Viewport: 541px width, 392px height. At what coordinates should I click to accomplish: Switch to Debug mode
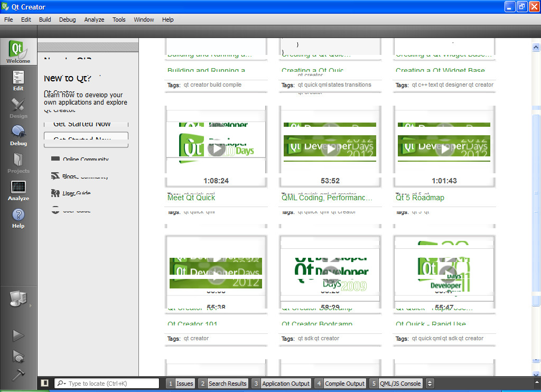pyautogui.click(x=18, y=136)
